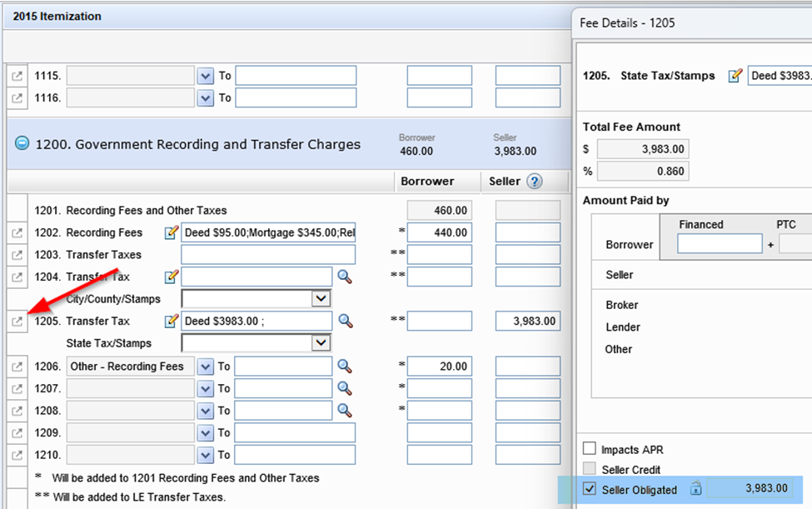Screen dimensions: 812x509
Task: Open fee details for line 1207
Action: [17, 389]
